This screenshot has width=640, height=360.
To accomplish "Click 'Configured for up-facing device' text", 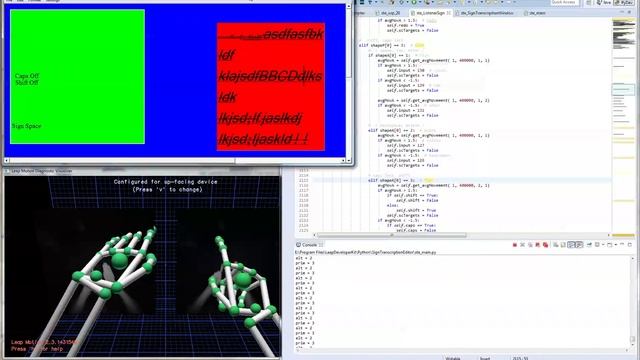I will pos(166,182).
